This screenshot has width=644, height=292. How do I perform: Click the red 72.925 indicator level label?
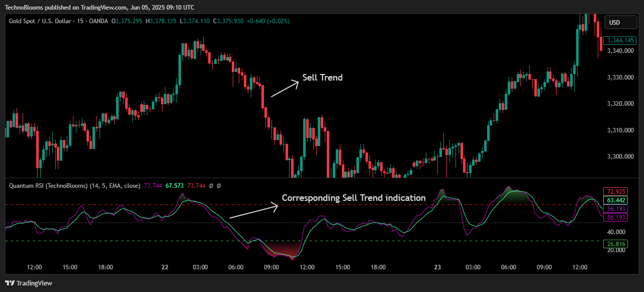(616, 192)
